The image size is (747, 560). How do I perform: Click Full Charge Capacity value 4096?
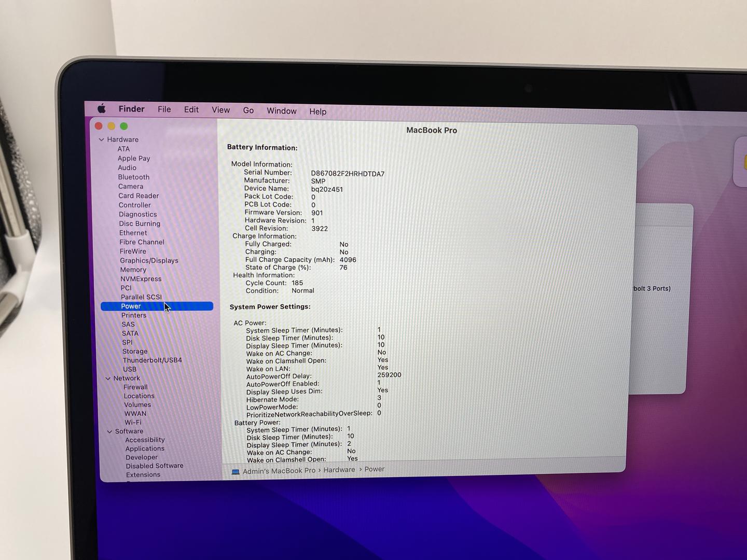click(x=348, y=260)
